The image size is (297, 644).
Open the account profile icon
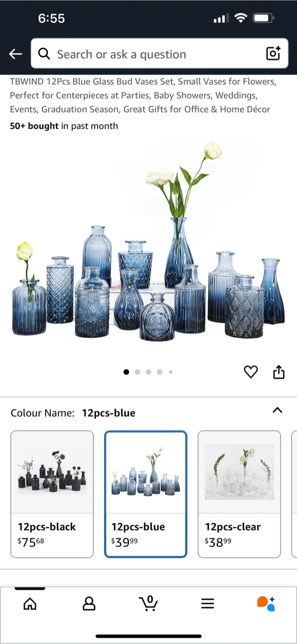point(89,604)
